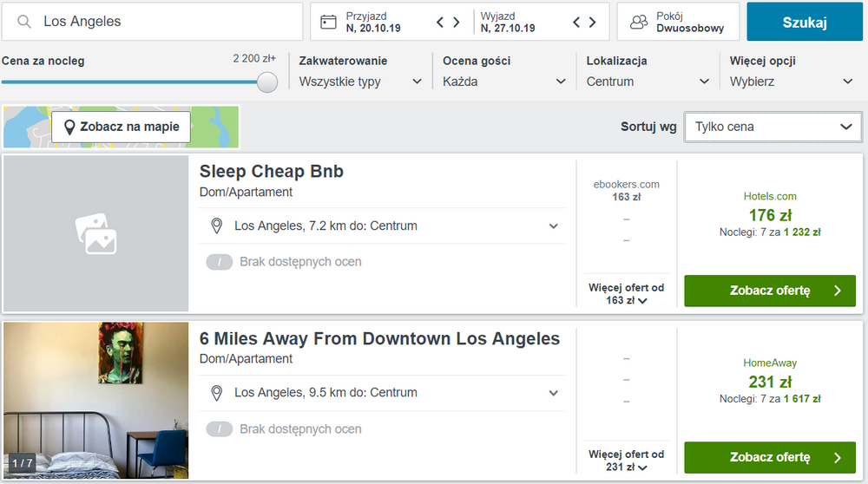Image resolution: width=868 pixels, height=484 pixels.
Task: Move check-out date forward one day
Action: [x=592, y=23]
